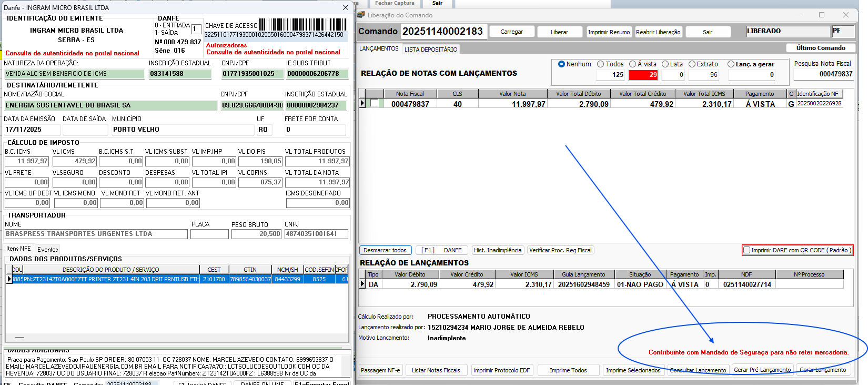Select the Todos radio option

[x=601, y=64]
